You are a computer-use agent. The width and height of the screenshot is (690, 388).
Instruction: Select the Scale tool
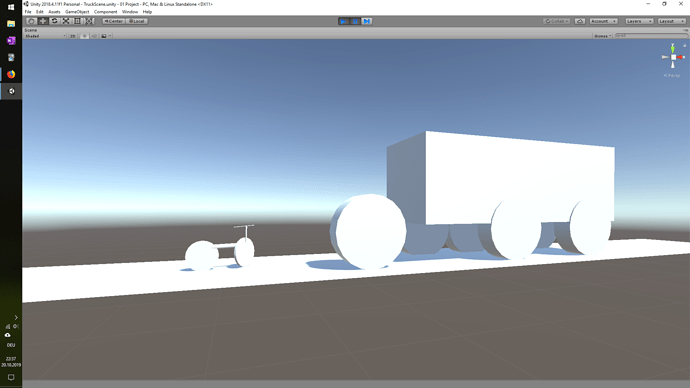(66, 21)
